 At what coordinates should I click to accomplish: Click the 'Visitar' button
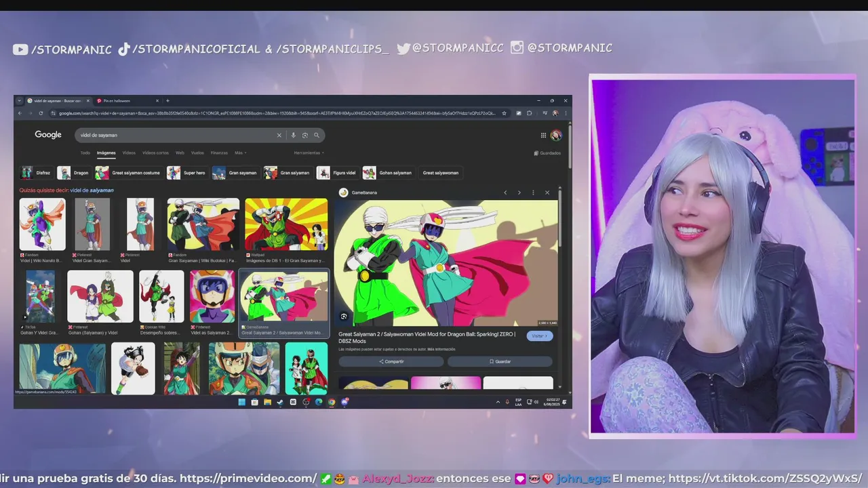coord(540,336)
